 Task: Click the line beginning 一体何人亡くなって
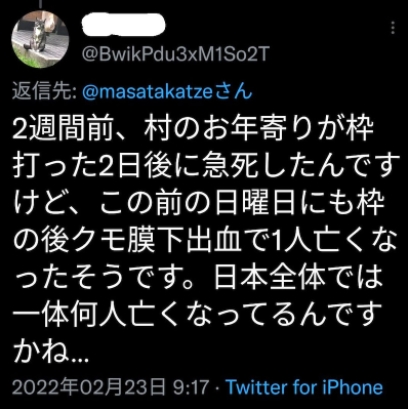[197, 315]
